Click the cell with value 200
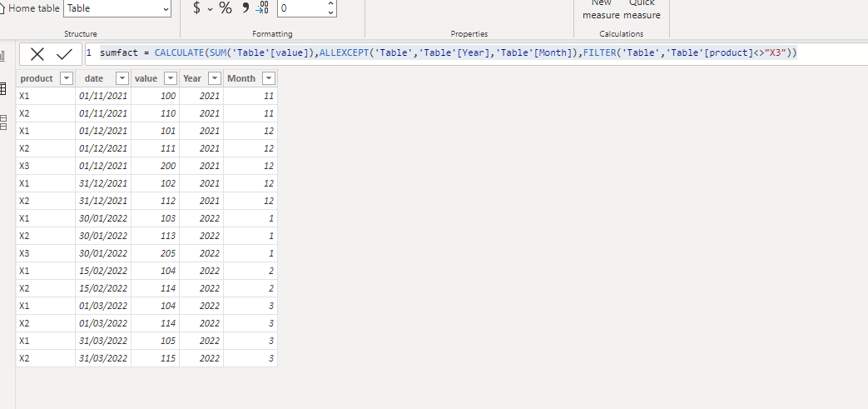868x409 pixels. point(155,166)
